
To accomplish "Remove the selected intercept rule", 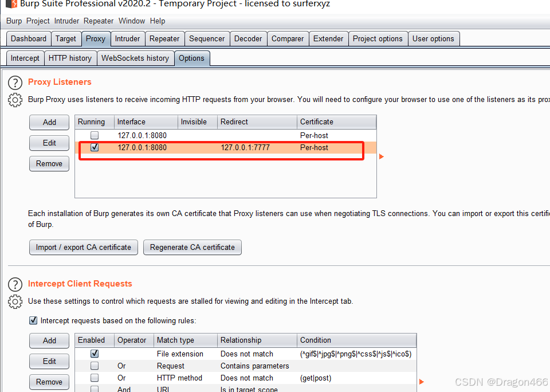I will (x=49, y=382).
